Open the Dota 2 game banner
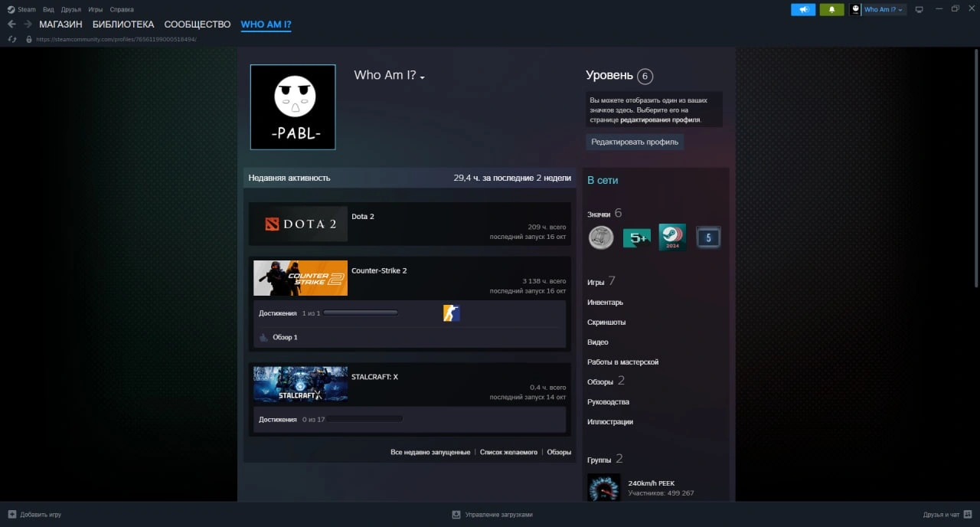980x527 pixels. pyautogui.click(x=300, y=224)
